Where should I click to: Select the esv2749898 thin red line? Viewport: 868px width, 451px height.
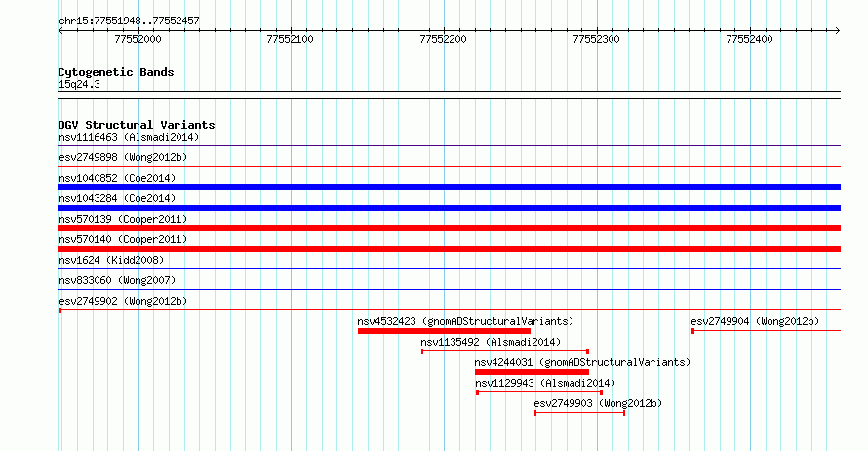(x=449, y=167)
